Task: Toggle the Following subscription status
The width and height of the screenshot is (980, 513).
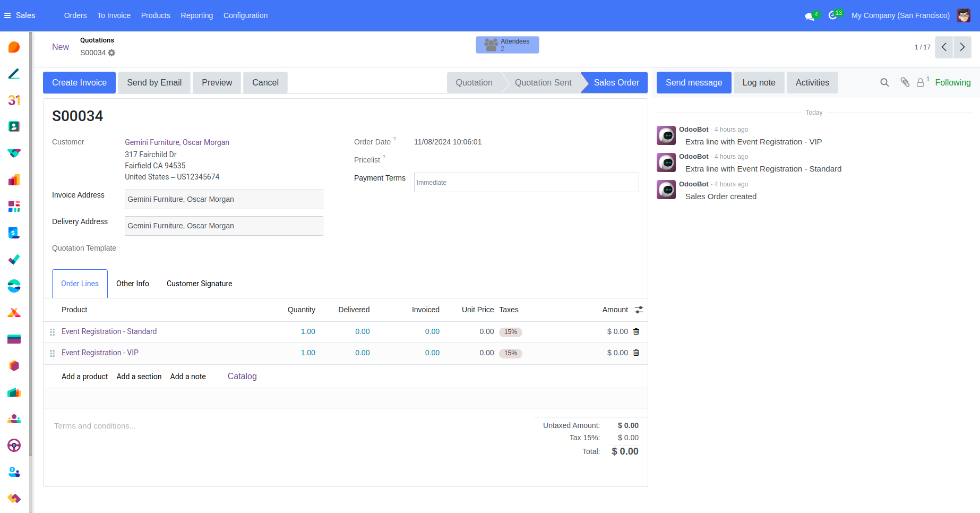Action: pos(952,82)
